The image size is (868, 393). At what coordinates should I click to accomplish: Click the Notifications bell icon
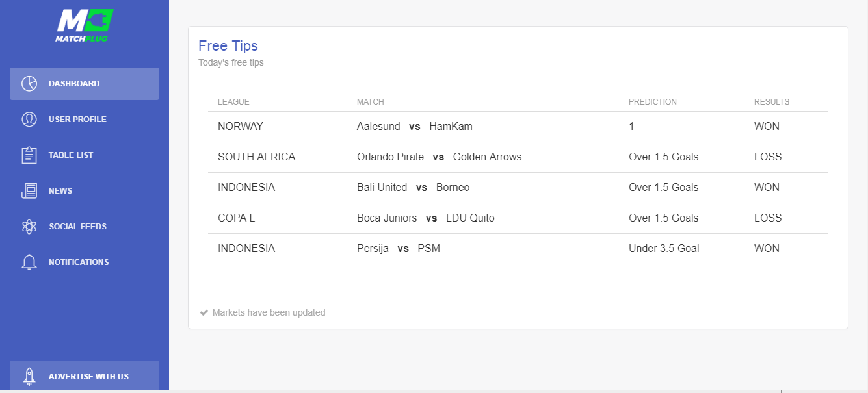[29, 262]
